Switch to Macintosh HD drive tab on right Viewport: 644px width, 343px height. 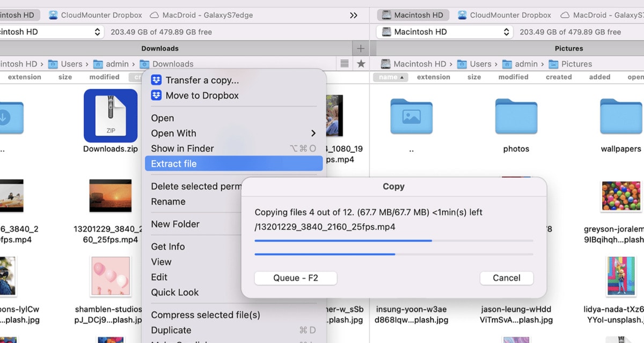tap(413, 15)
